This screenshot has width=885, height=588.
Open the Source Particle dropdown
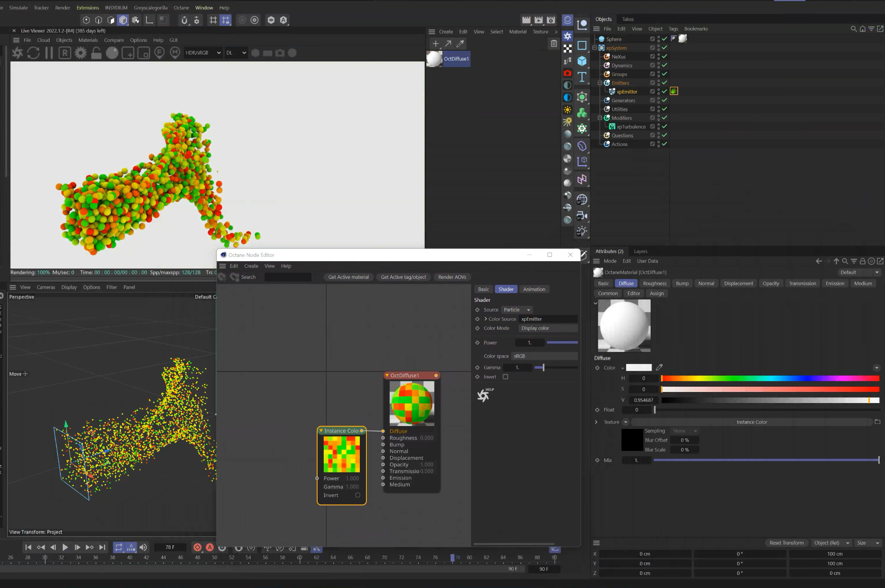pos(517,310)
